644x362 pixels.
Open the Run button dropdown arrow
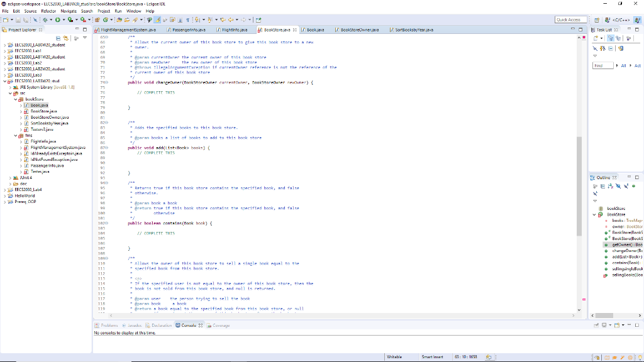pos(64,21)
